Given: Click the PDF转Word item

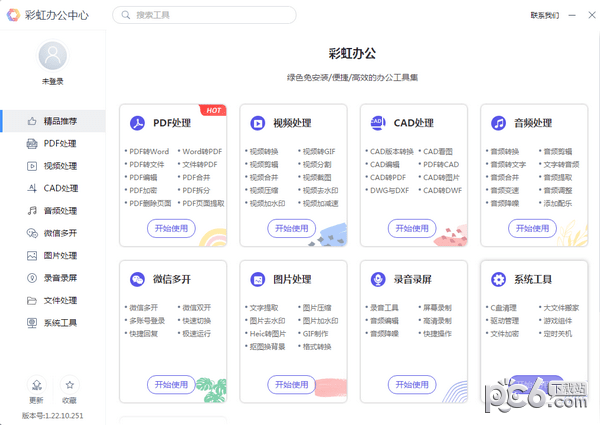Looking at the screenshot, I should [149, 151].
